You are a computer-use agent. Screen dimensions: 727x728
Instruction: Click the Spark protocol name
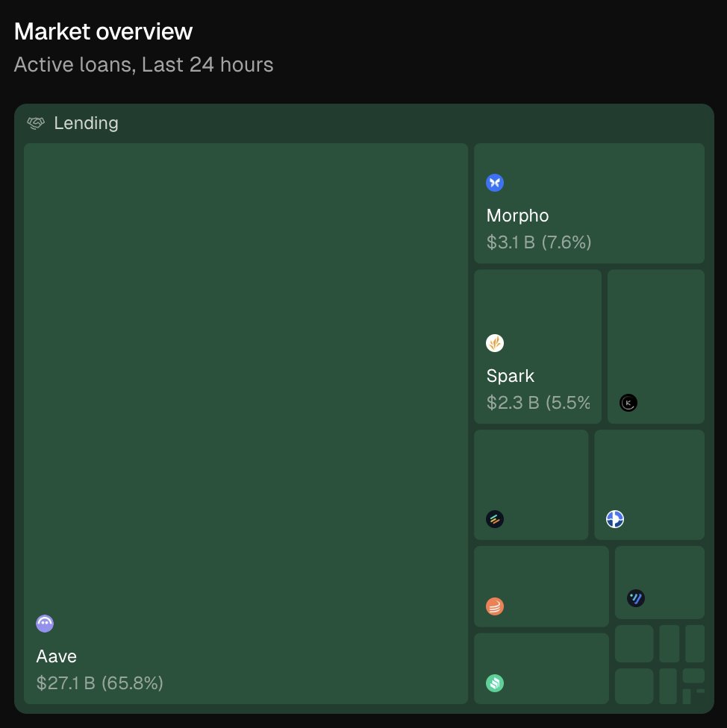click(510, 376)
